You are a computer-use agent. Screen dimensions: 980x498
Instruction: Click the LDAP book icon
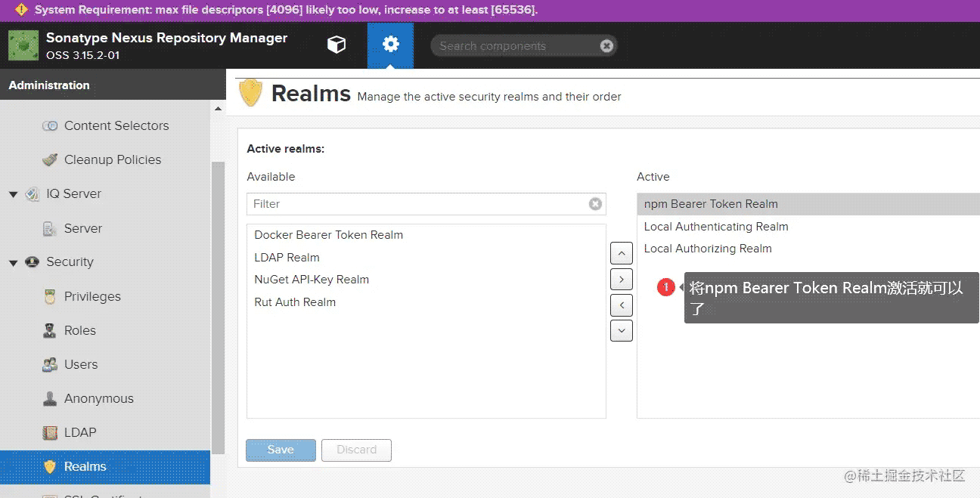(x=50, y=433)
